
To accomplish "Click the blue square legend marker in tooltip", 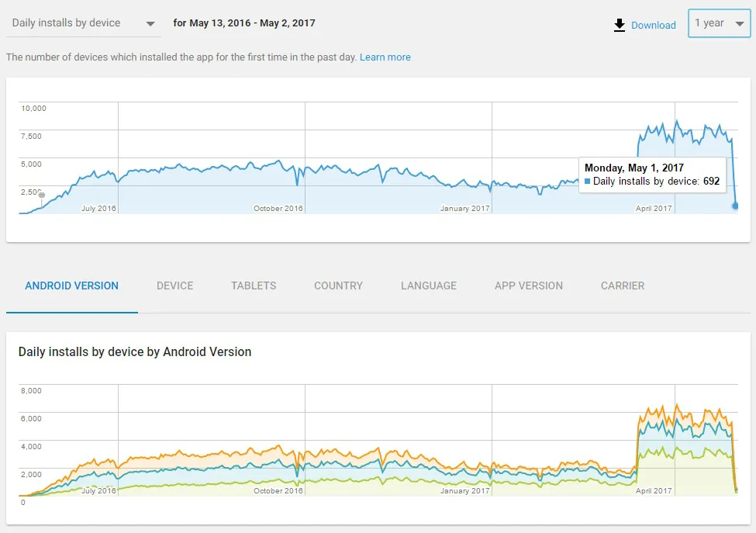I will 587,182.
